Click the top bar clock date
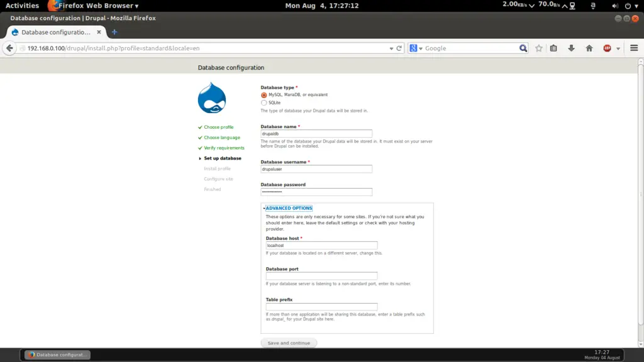 click(321, 6)
